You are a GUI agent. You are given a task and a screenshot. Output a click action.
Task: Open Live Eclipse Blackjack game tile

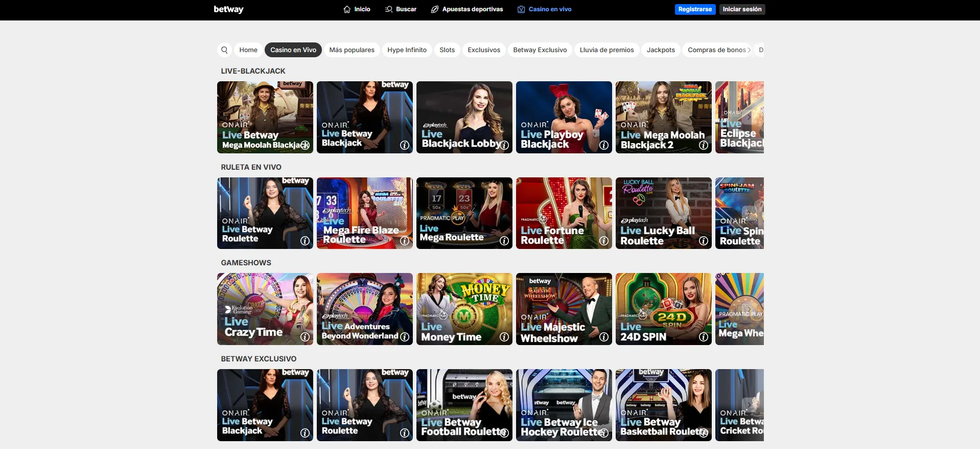(739, 117)
